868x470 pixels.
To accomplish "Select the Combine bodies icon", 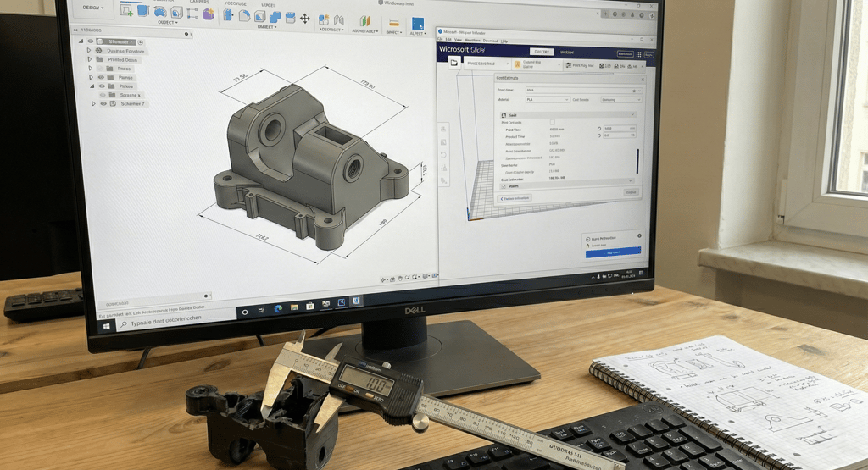I will coord(275,17).
